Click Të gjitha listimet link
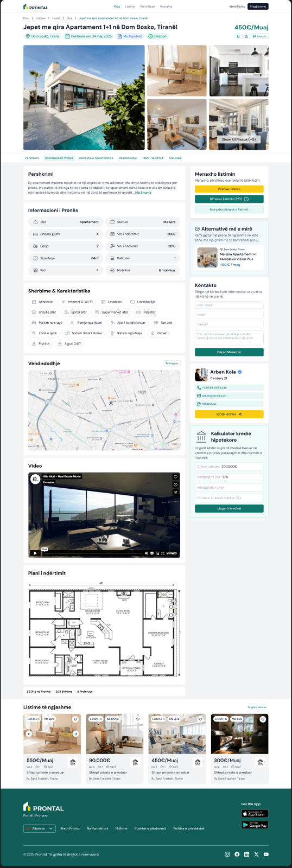Viewport: 292px width, 868px height. click(x=257, y=707)
